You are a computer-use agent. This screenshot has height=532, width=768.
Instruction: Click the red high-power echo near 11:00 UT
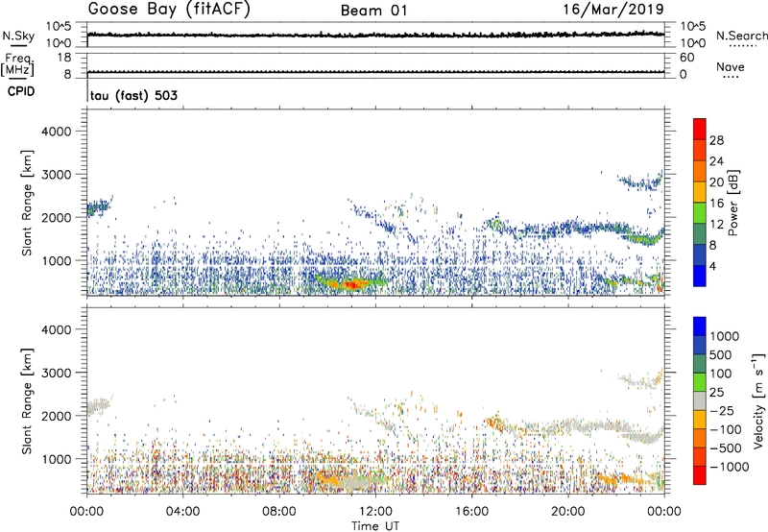(x=352, y=284)
